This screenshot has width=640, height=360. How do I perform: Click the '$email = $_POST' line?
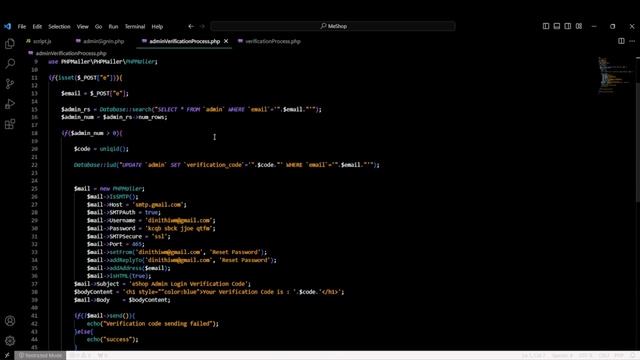(95, 93)
